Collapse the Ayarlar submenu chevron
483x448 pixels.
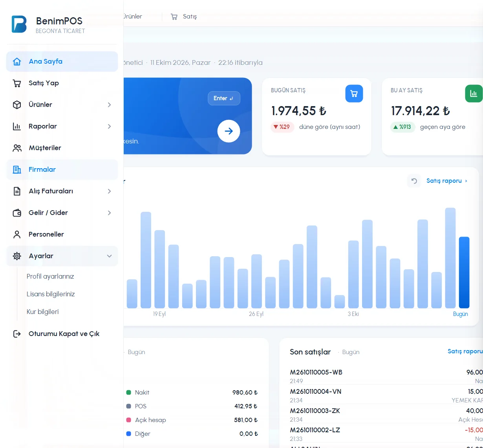pos(110,256)
